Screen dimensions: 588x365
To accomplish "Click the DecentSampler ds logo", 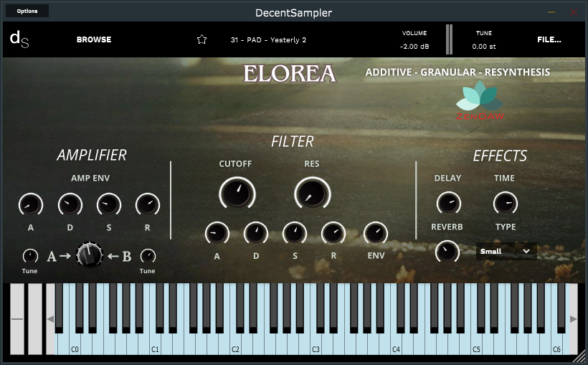I will [19, 39].
